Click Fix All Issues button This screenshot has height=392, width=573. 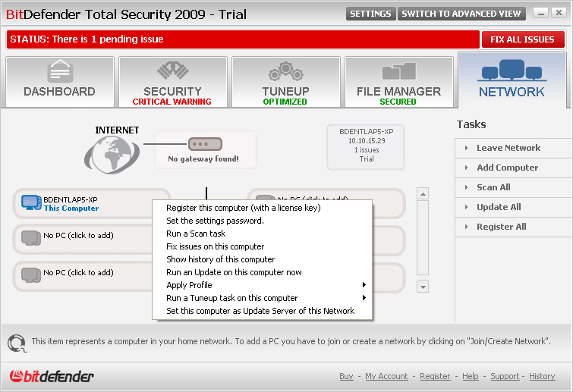(x=523, y=39)
